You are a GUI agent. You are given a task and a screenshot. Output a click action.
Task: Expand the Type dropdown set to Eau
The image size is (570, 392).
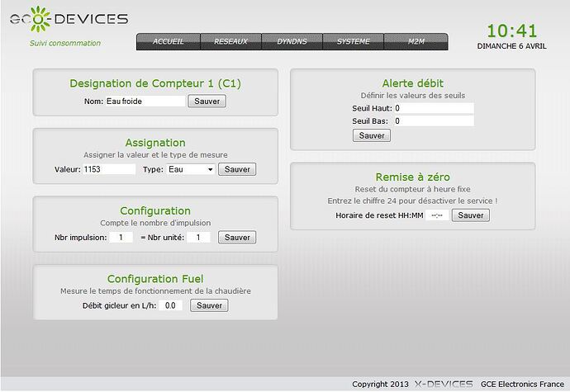pos(190,169)
